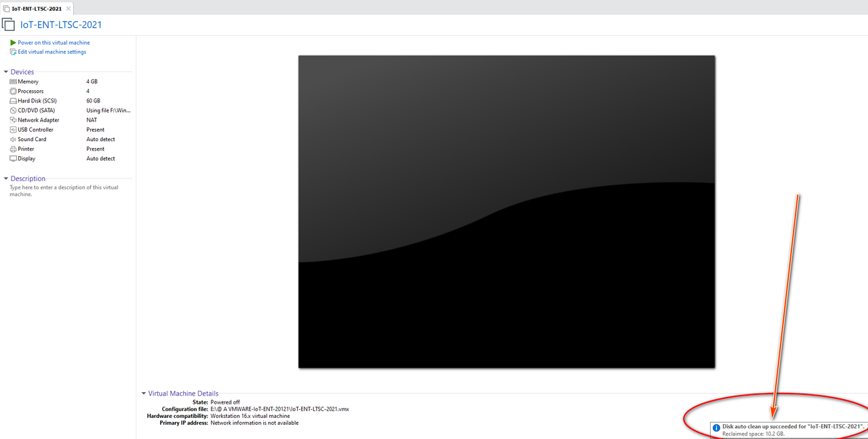Collapse the Virtual Machine Details section
This screenshot has width=868, height=439.
point(144,394)
